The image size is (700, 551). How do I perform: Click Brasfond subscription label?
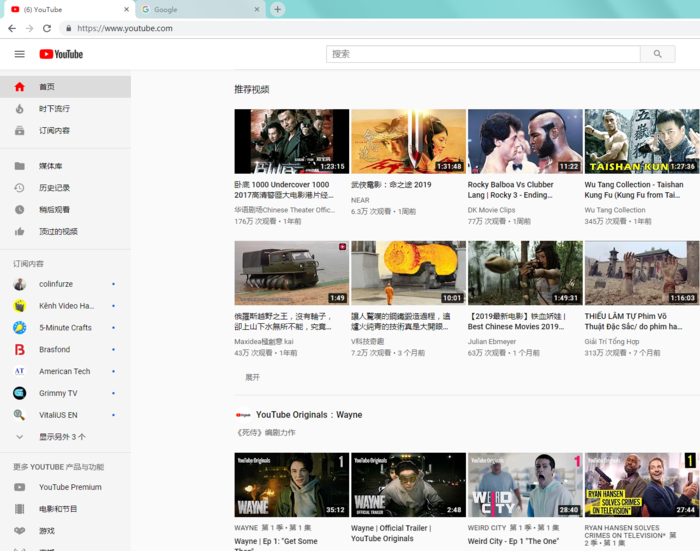[54, 350]
